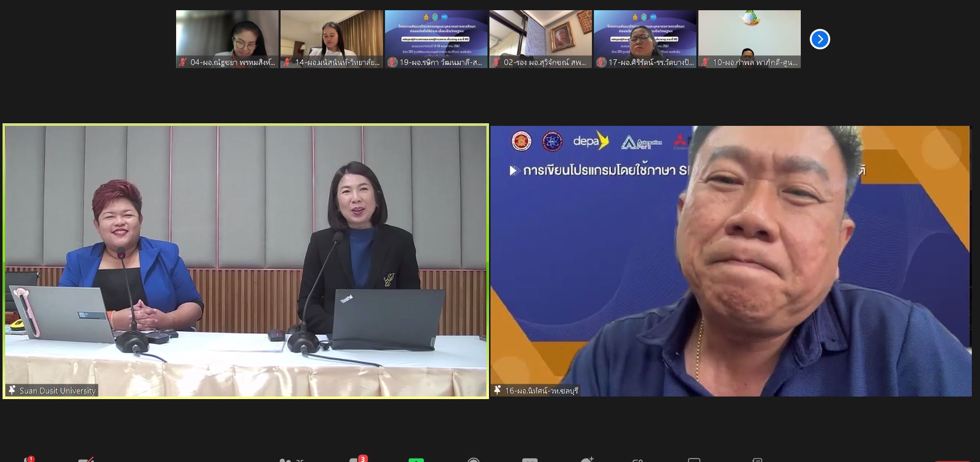Click the green share screen icon

(416, 460)
